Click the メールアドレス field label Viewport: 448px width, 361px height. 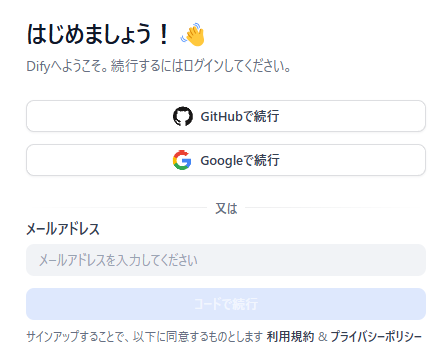(63, 229)
